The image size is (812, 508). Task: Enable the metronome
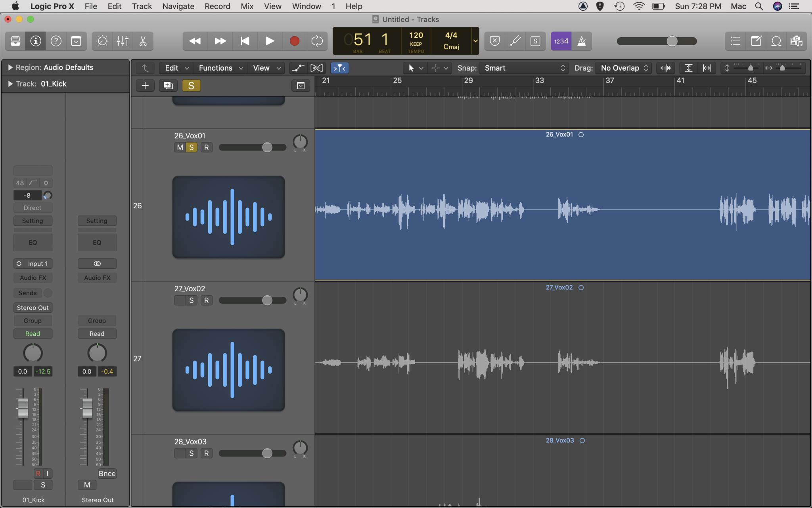click(x=582, y=41)
